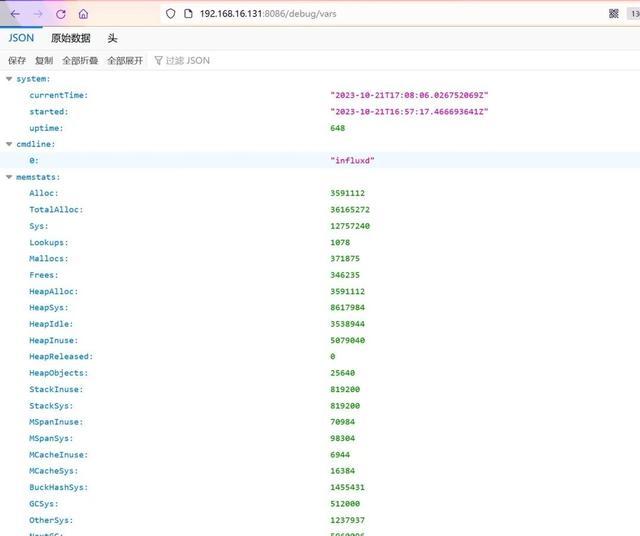Click the MCacheInuse value 6944

click(340, 454)
